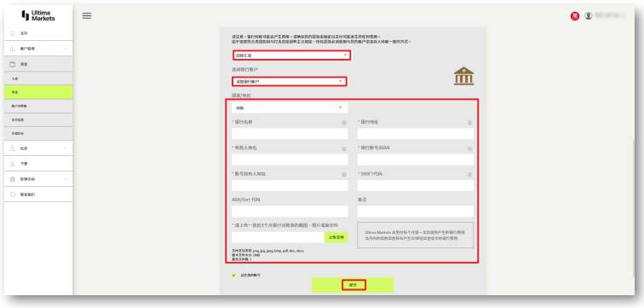Click the bank account number/IBAN input field

[415, 160]
